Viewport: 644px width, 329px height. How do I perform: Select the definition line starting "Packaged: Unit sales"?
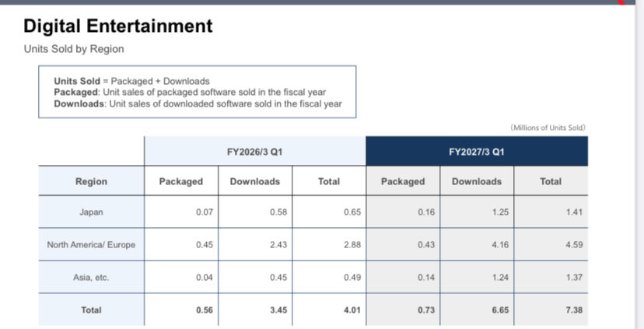190,92
